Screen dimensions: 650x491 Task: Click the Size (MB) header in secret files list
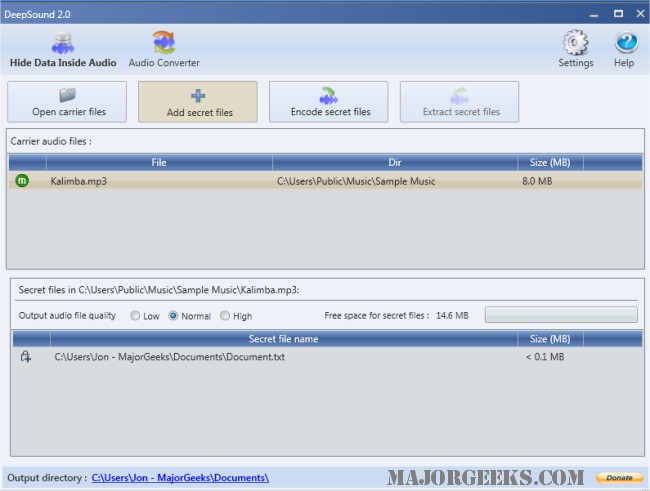550,339
